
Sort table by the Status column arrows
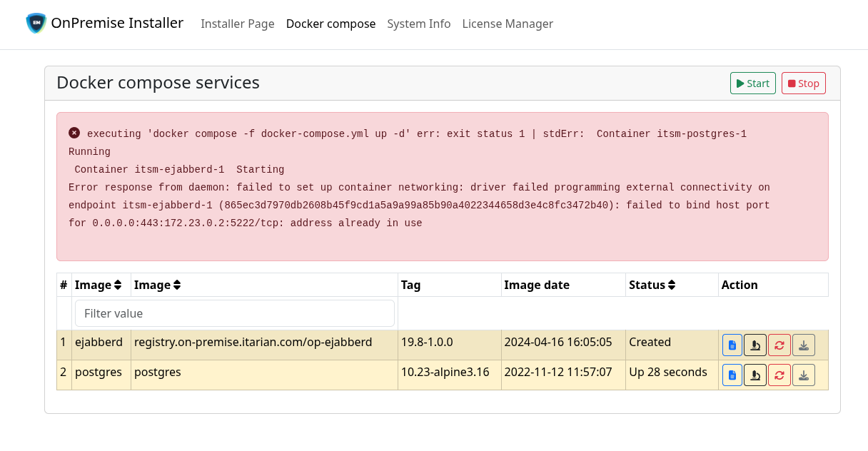[671, 285]
